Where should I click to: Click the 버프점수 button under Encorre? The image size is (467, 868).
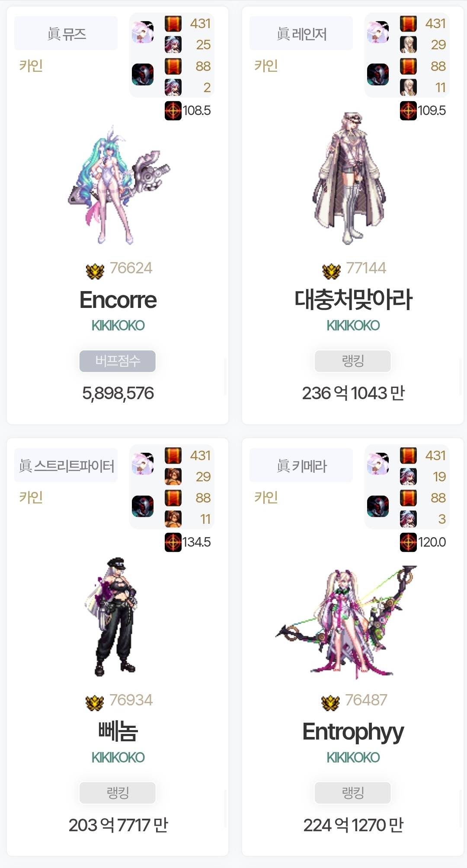click(118, 361)
